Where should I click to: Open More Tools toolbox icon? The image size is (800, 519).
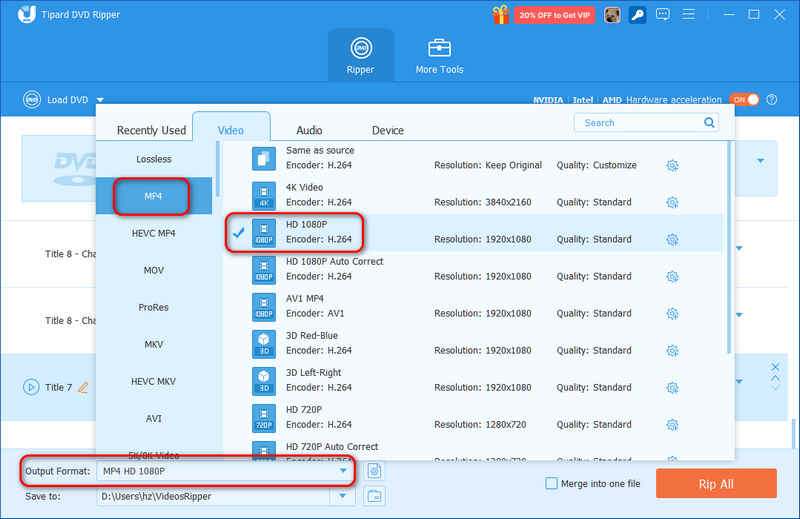[x=439, y=48]
